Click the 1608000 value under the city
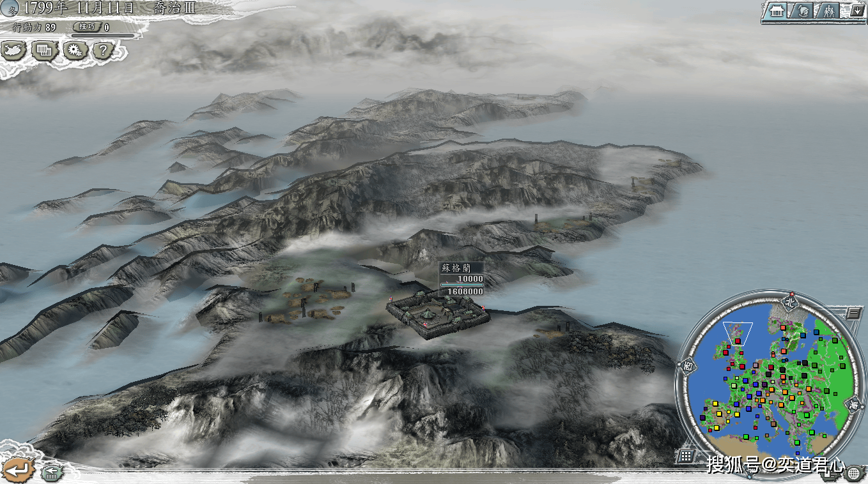The height and width of the screenshot is (484, 868). 465,291
